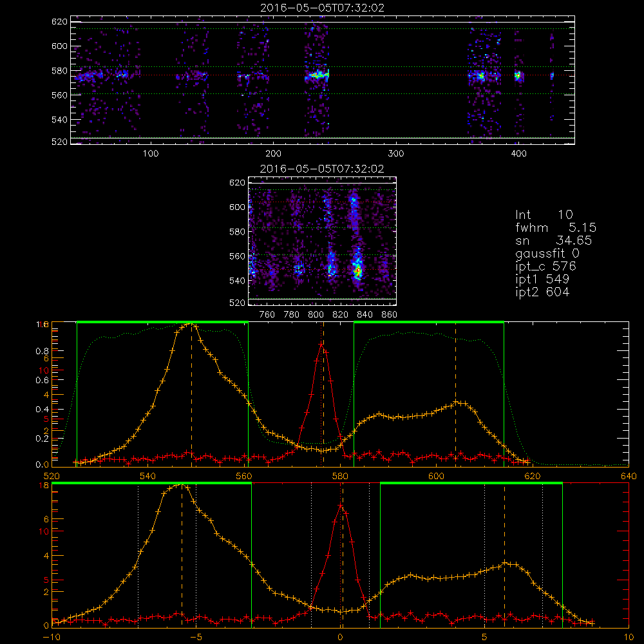Viewport: 644px width, 644px height.
Task: Click the 760 x-axis label of middle image
Action: click(x=267, y=315)
